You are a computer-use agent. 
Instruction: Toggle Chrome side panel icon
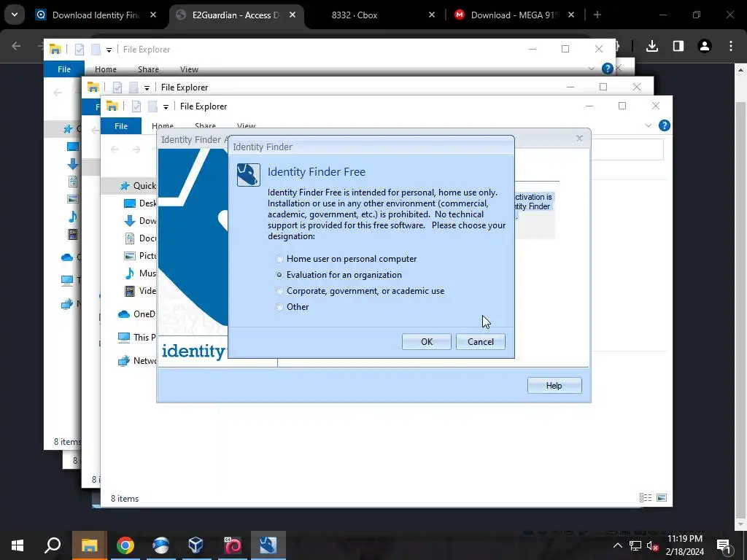tap(678, 46)
